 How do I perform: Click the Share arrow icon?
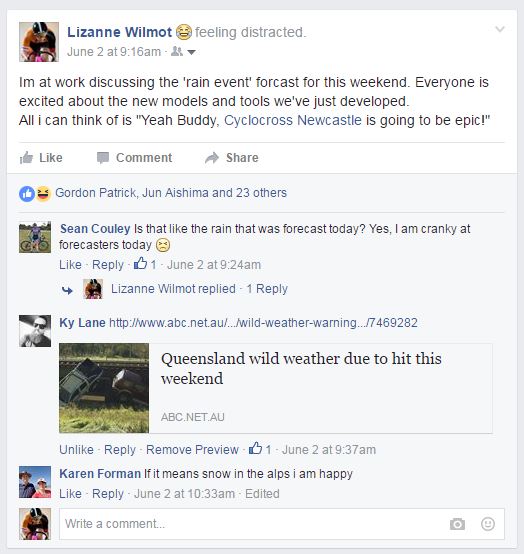(212, 158)
